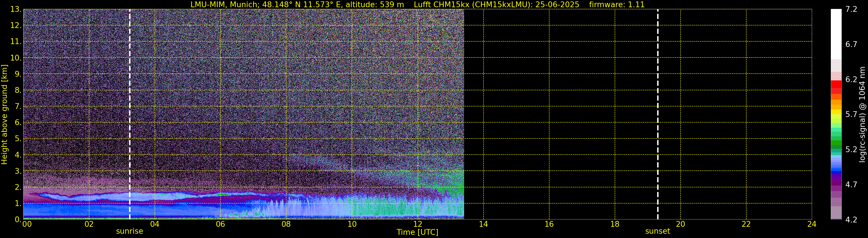Click the time axis tick '22'
The width and height of the screenshot is (868, 238).
(x=746, y=224)
